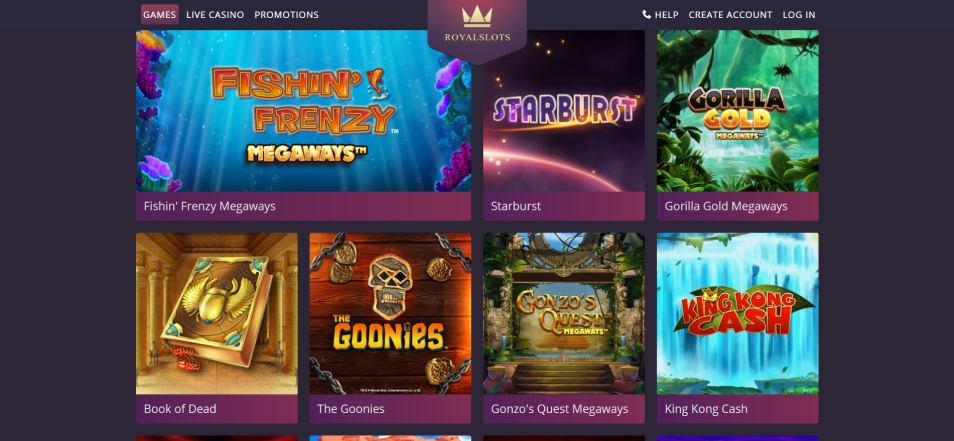Screen dimensions: 954x441
Task: Click the RoyalSlots crown logo
Action: point(477,24)
